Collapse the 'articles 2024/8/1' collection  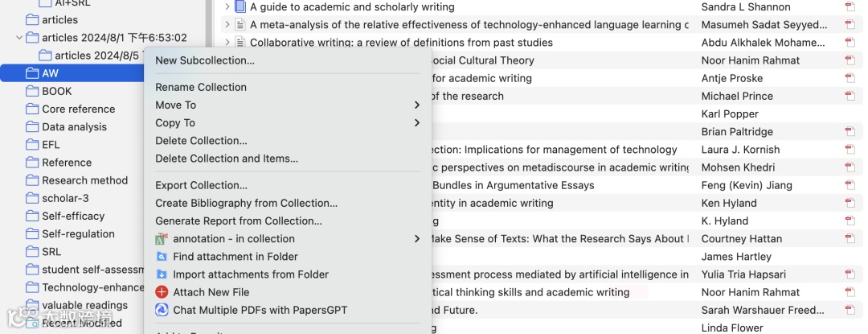pos(19,38)
